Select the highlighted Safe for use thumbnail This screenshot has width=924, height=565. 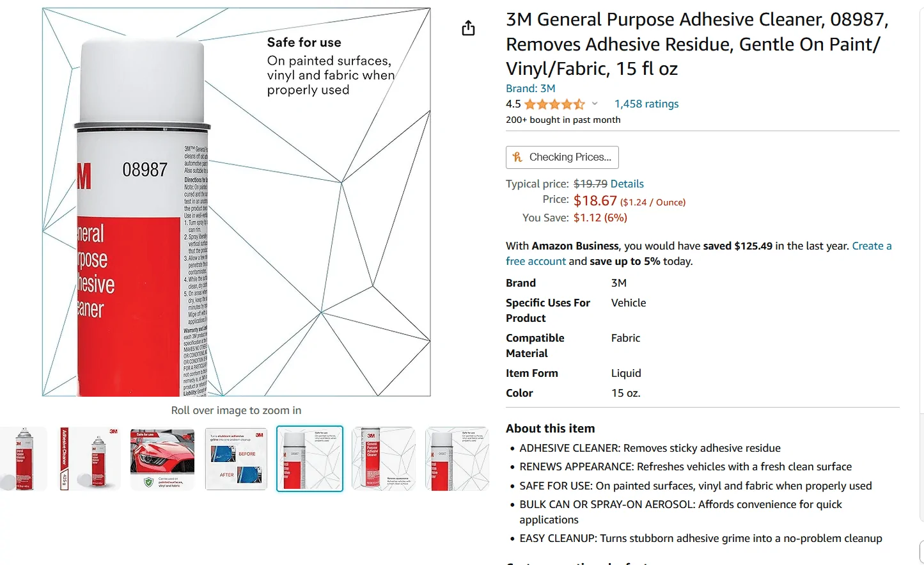(x=309, y=459)
